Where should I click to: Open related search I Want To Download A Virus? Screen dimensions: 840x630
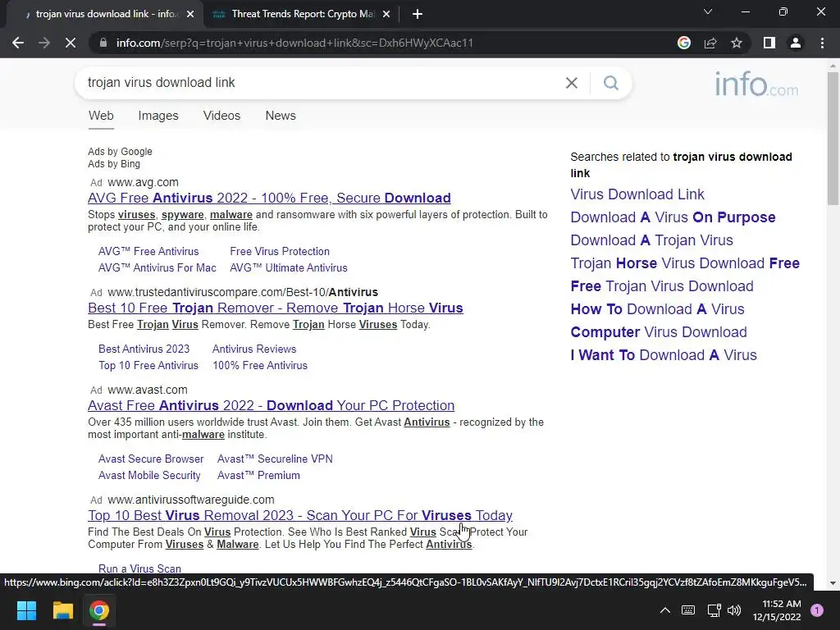(x=663, y=356)
